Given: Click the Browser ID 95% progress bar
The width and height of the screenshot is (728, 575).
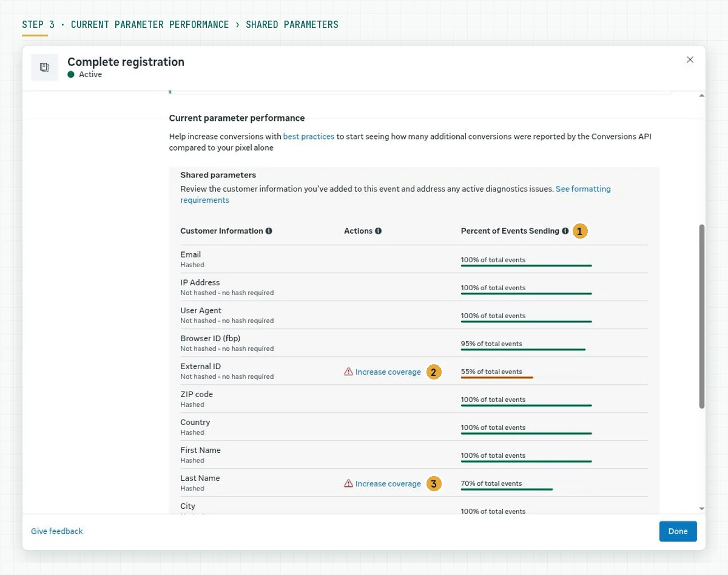Looking at the screenshot, I should pyautogui.click(x=523, y=349).
